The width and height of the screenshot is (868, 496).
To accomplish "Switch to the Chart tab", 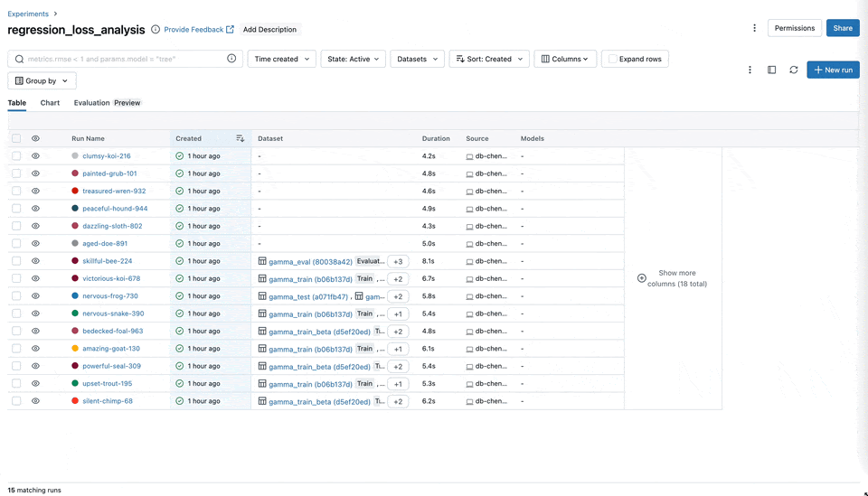I will [50, 103].
